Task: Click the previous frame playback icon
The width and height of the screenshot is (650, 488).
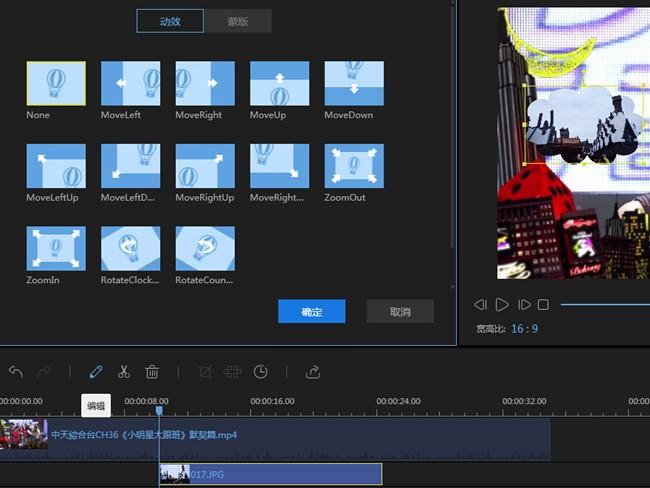Action: coord(480,305)
